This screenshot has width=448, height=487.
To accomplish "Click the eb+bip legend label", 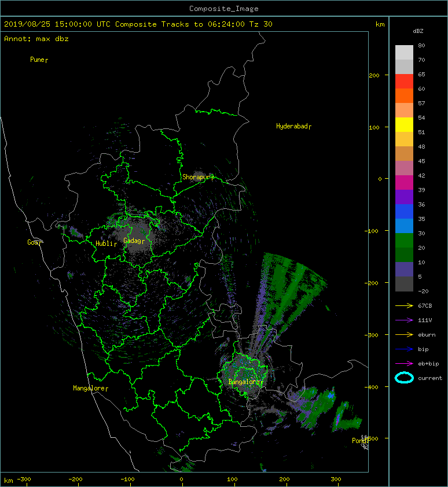I will coord(428,364).
